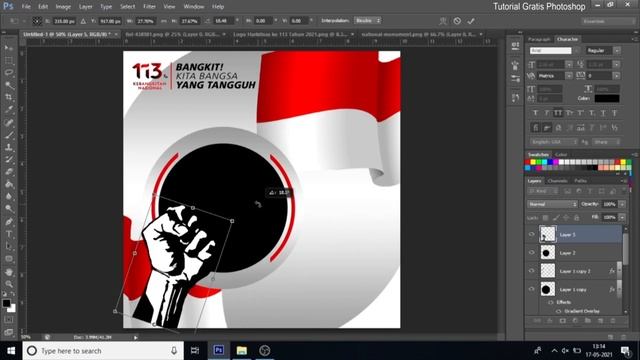This screenshot has height=360, width=640.
Task: Select the Crop tool
Action: click(9, 97)
